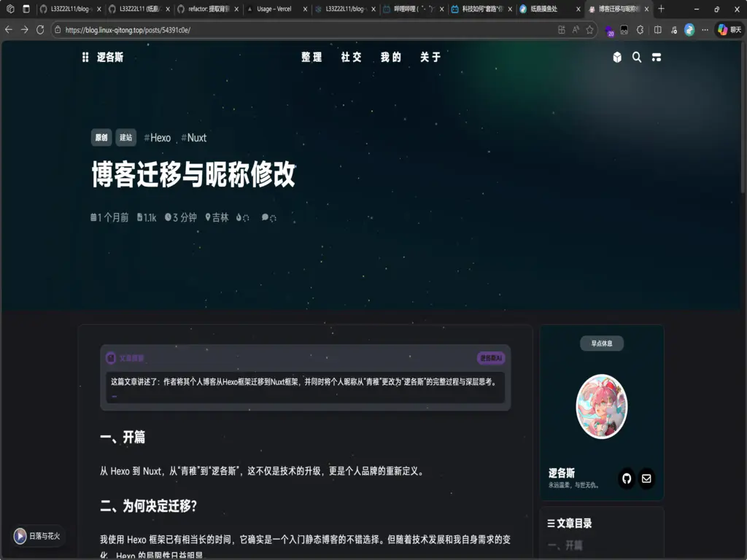The height and width of the screenshot is (560, 747).
Task: Open the 关于 navigation menu item
Action: [x=430, y=57]
